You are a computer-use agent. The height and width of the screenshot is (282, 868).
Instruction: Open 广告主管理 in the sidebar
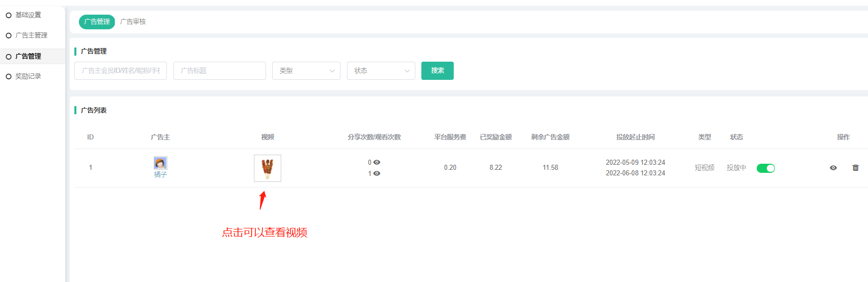pyautogui.click(x=31, y=35)
